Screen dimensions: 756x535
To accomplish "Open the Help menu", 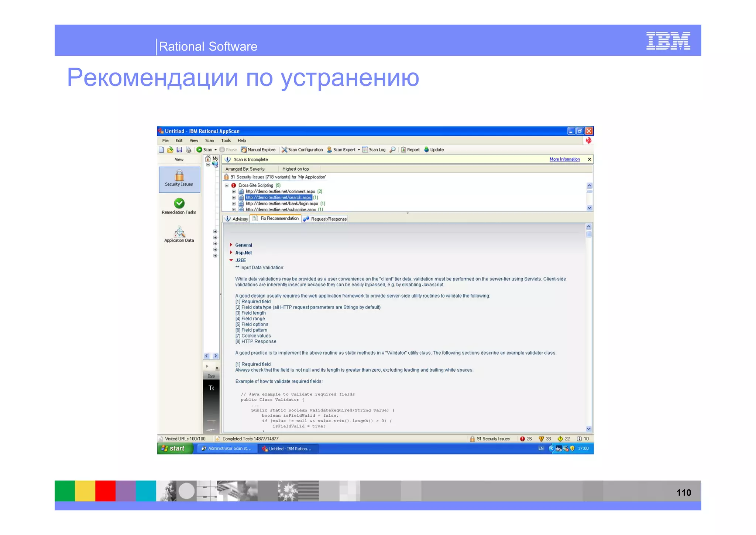I will coord(242,140).
